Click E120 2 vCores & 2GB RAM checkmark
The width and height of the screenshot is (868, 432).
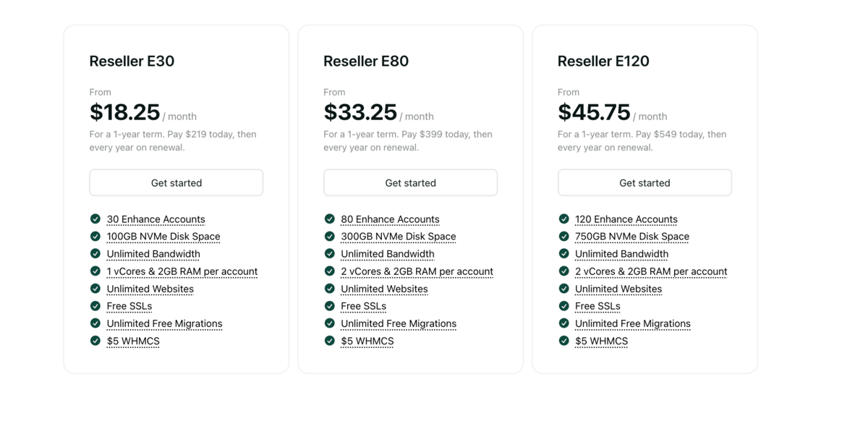click(x=564, y=271)
